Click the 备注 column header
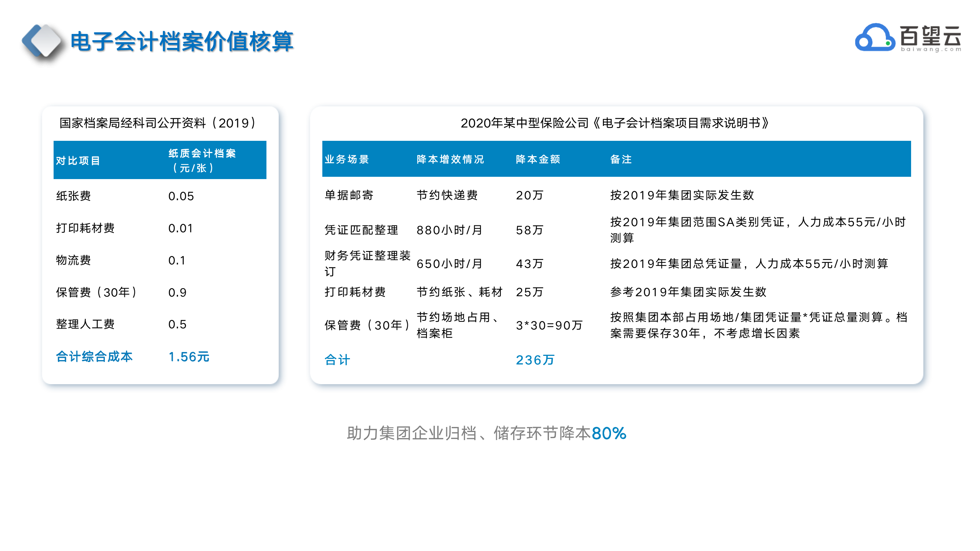Image resolution: width=980 pixels, height=551 pixels. click(621, 159)
